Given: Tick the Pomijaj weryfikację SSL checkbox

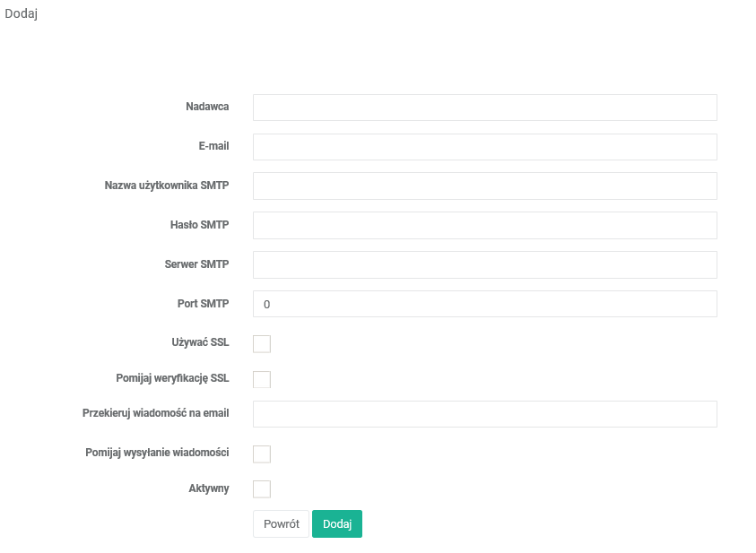Looking at the screenshot, I should [262, 379].
